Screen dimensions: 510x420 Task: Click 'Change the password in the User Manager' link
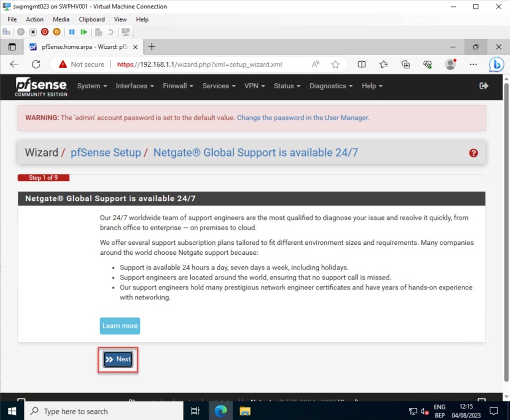[x=303, y=118]
